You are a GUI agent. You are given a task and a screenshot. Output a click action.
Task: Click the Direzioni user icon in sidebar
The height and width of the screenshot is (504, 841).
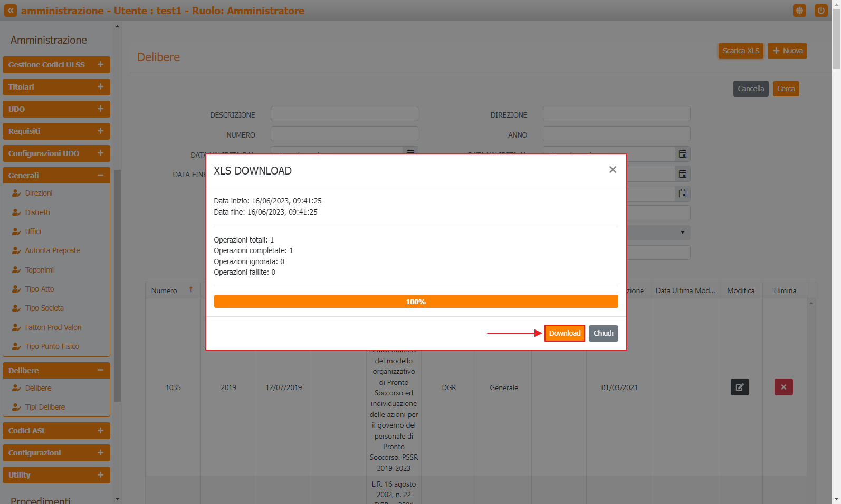coord(16,193)
